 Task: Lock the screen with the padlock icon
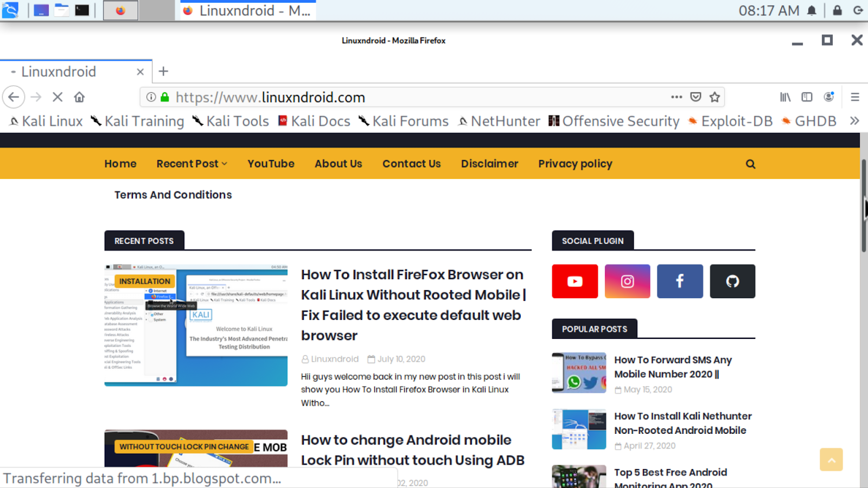838,10
